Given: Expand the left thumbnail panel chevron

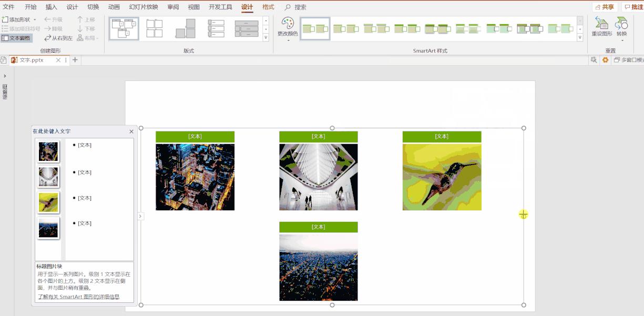Looking at the screenshot, I should point(5,76).
